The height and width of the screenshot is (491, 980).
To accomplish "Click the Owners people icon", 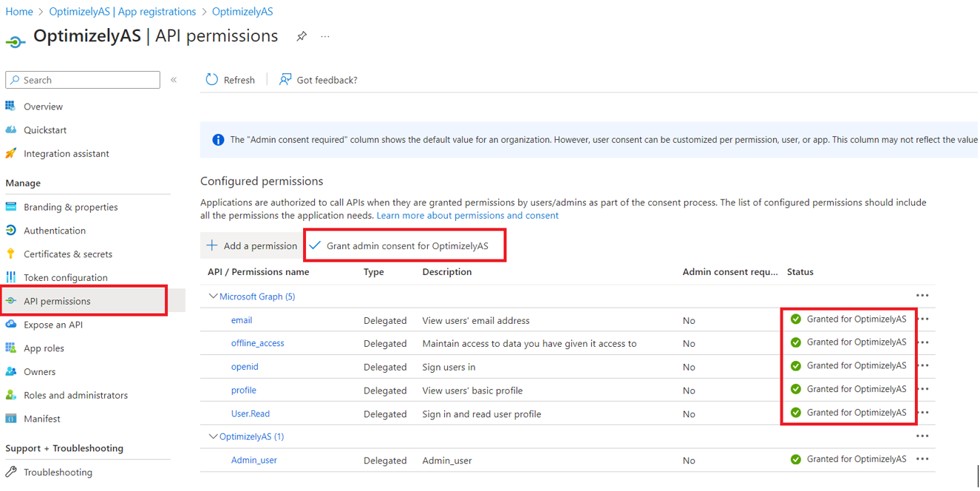I will (11, 372).
